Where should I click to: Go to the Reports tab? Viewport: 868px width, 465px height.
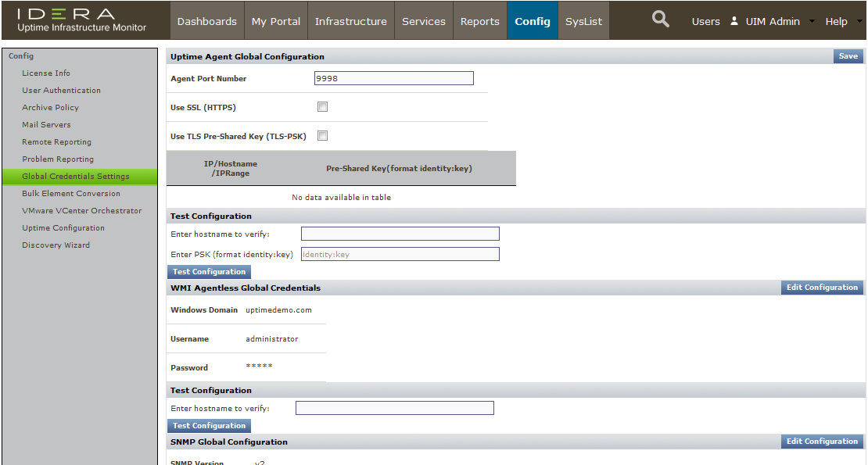[x=479, y=21]
